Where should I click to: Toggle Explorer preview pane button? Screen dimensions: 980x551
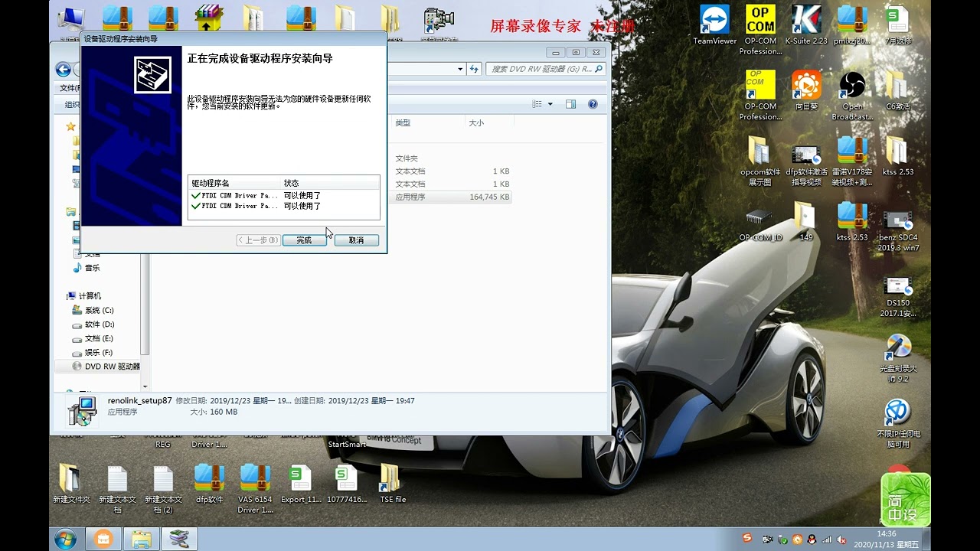point(570,104)
